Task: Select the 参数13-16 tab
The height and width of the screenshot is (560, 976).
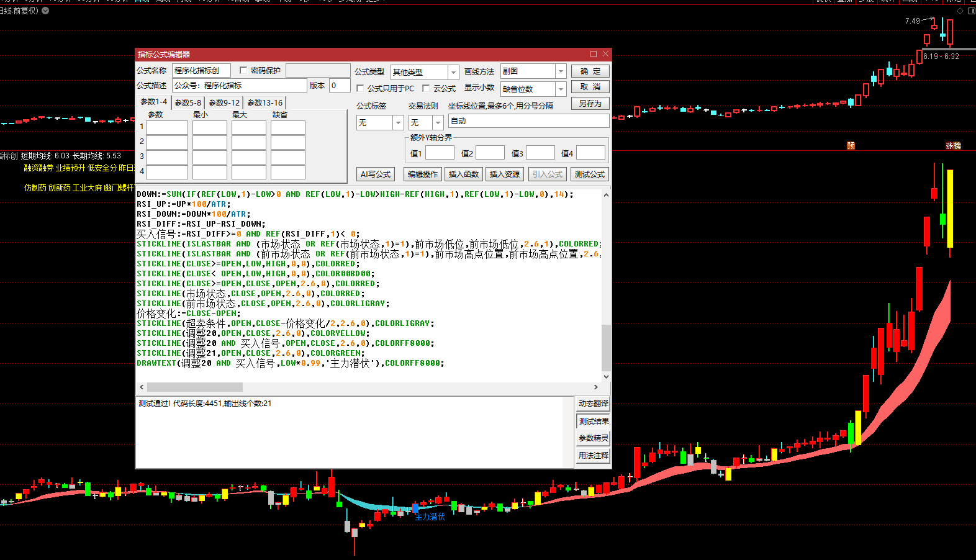Action: coord(264,103)
